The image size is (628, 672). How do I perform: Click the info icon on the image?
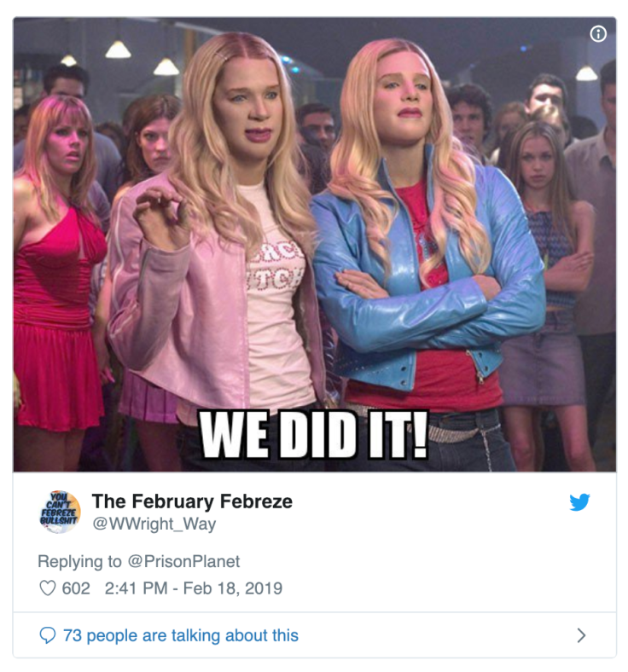[598, 33]
